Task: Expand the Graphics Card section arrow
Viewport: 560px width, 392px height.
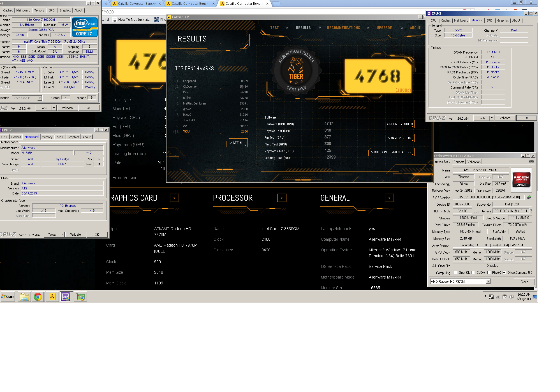Action: [174, 198]
